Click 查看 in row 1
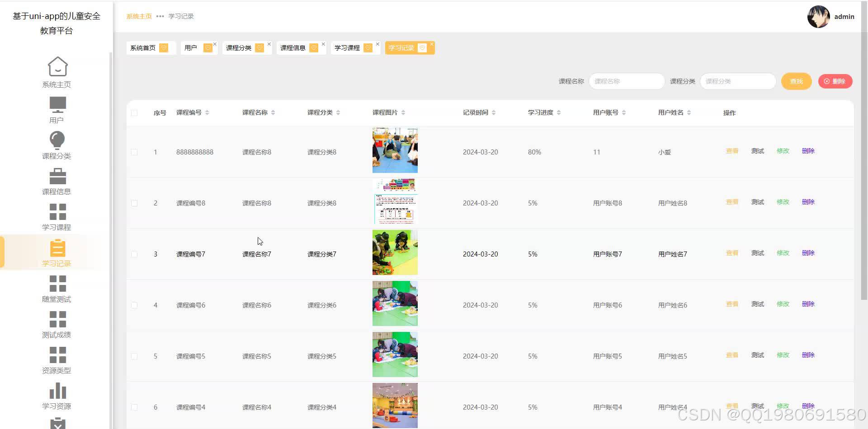The width and height of the screenshot is (868, 429). tap(732, 151)
